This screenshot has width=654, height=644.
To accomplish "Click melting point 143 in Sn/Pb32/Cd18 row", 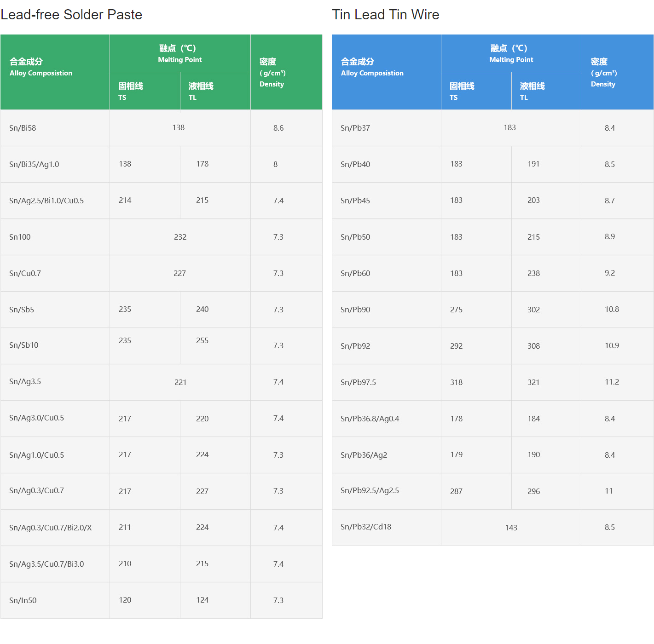I will tap(511, 528).
